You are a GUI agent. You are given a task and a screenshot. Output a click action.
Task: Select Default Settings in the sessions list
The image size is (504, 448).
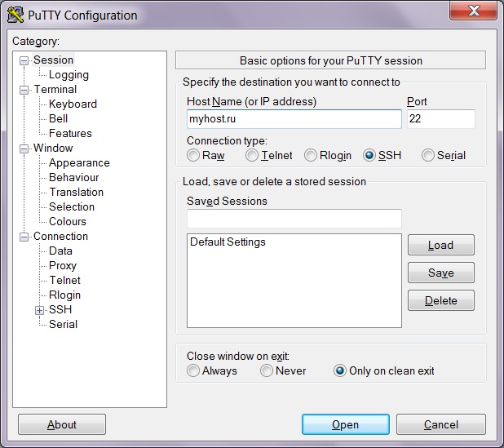[x=228, y=242]
